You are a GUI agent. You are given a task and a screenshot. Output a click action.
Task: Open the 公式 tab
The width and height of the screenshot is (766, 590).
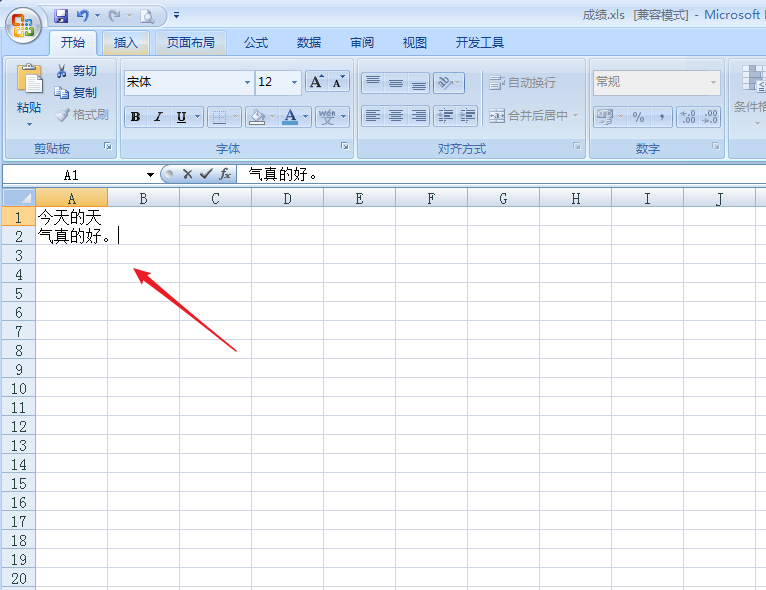click(256, 43)
